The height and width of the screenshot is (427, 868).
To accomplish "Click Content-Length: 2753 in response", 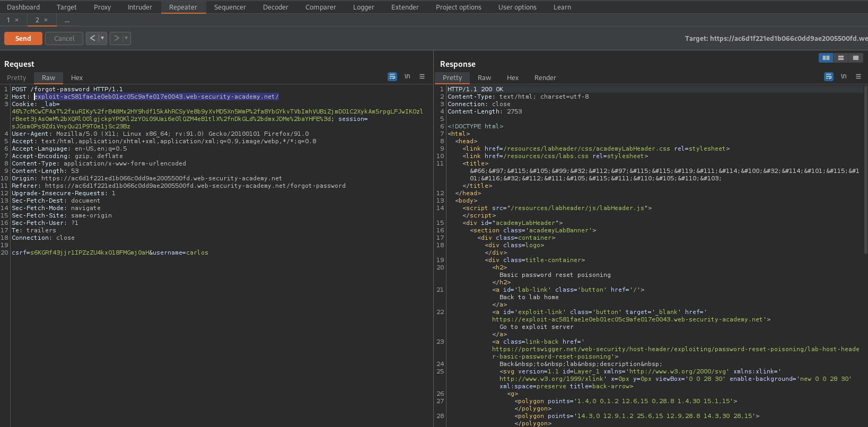I will pos(485,111).
